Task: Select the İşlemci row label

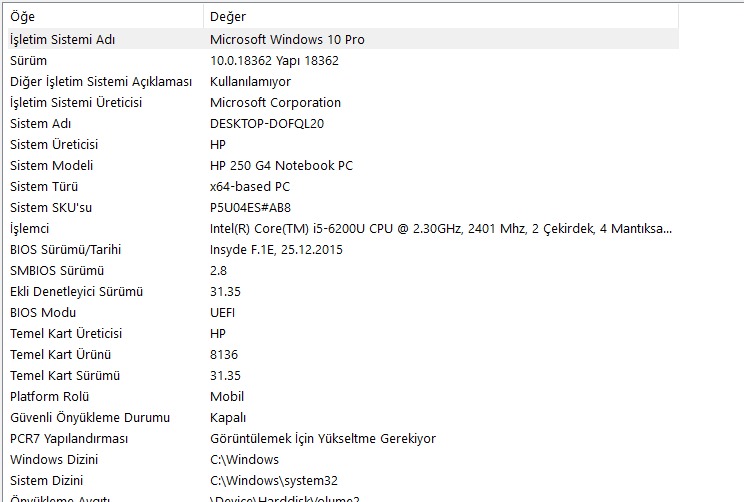Action: point(29,229)
